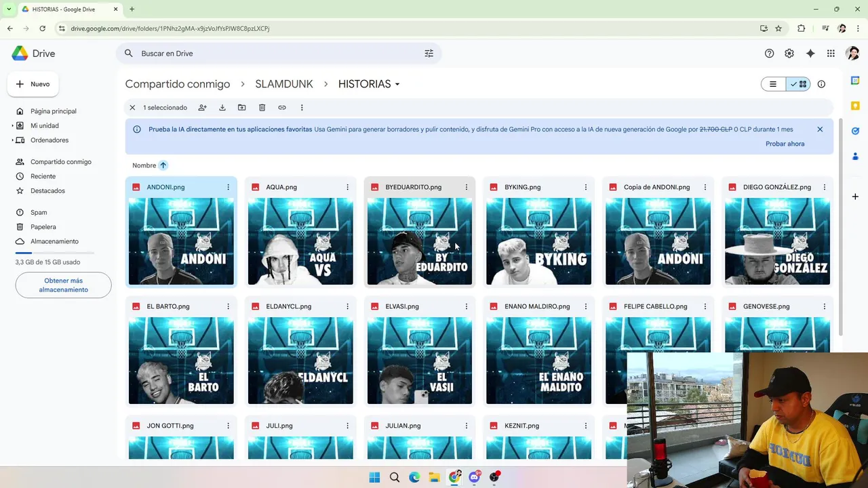Bookmark this page star icon
The width and height of the screenshot is (868, 488).
click(778, 28)
